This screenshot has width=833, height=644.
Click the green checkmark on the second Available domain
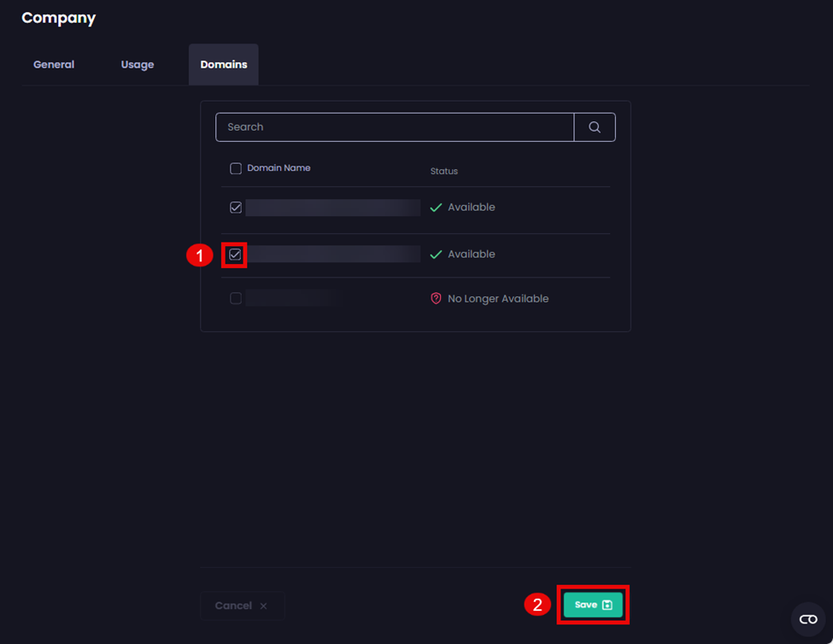438,254
